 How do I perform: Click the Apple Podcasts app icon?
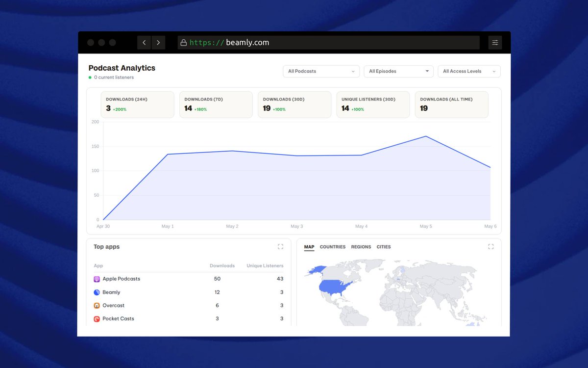coord(97,279)
